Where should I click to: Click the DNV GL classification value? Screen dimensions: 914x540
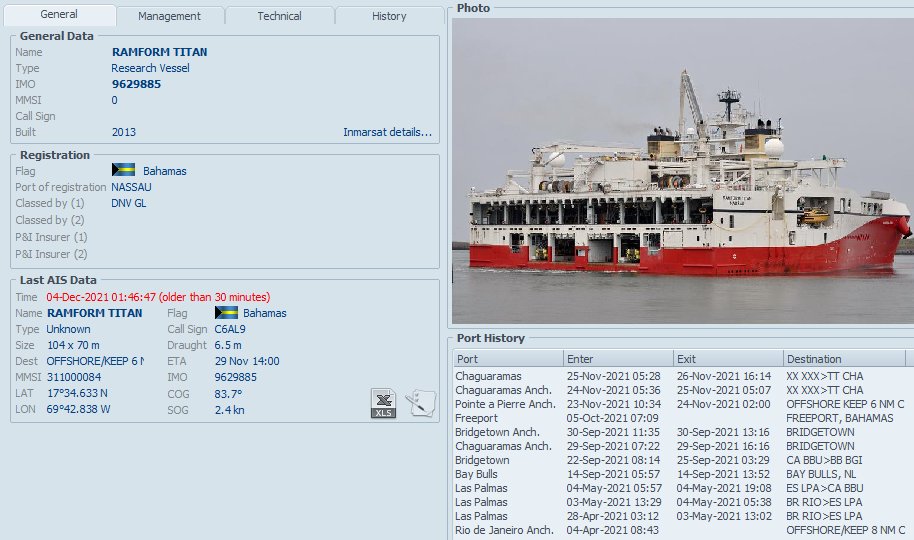pyautogui.click(x=129, y=203)
